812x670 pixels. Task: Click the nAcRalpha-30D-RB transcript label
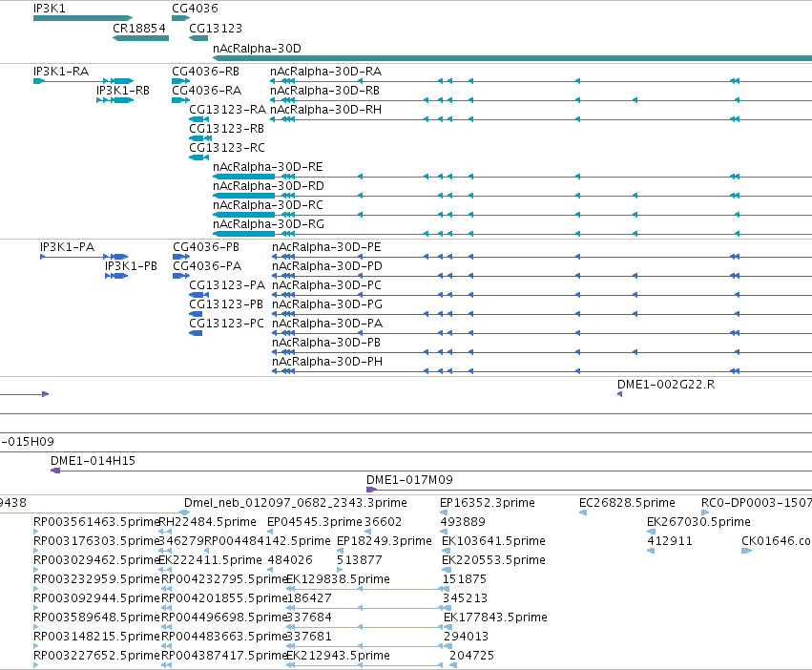tap(324, 90)
